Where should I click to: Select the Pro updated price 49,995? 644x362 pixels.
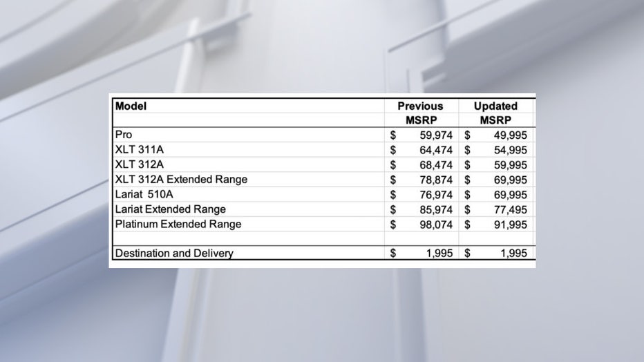tap(510, 135)
